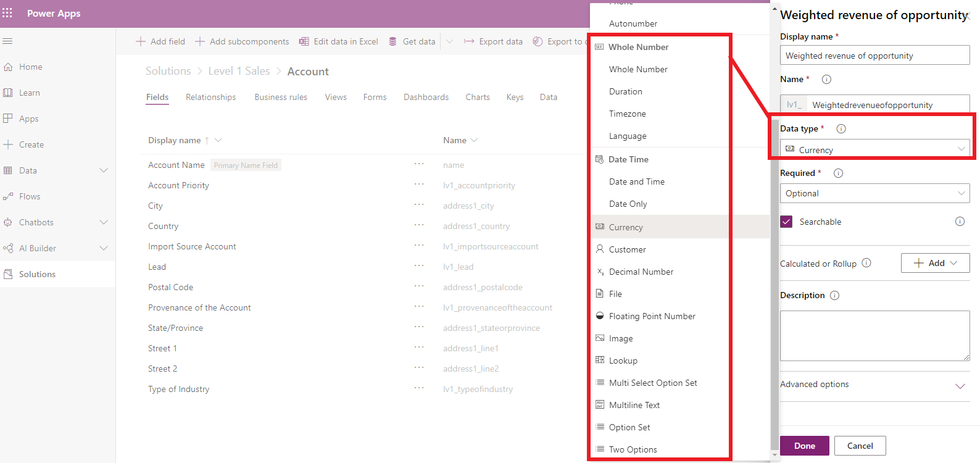Expand the AI Builder menu in sidebar
Viewport: 980px width, 463px height.
tap(104, 248)
